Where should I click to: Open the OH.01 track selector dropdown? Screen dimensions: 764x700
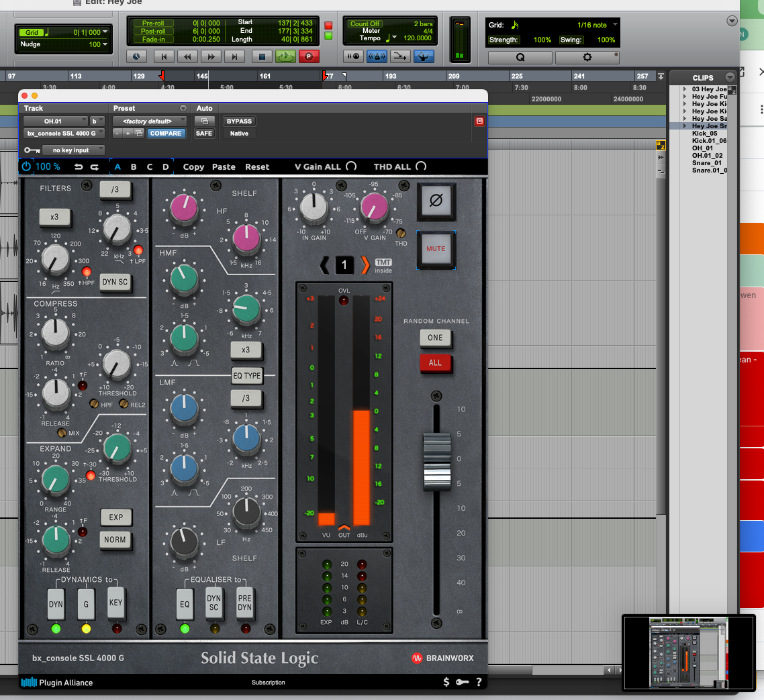click(56, 121)
